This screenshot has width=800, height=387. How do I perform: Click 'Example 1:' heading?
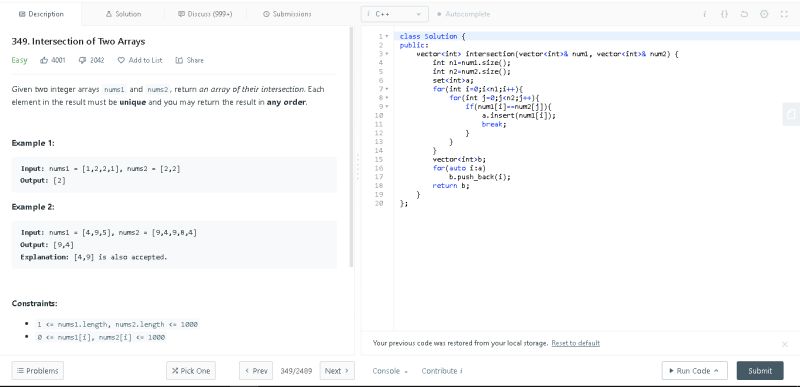(x=33, y=143)
